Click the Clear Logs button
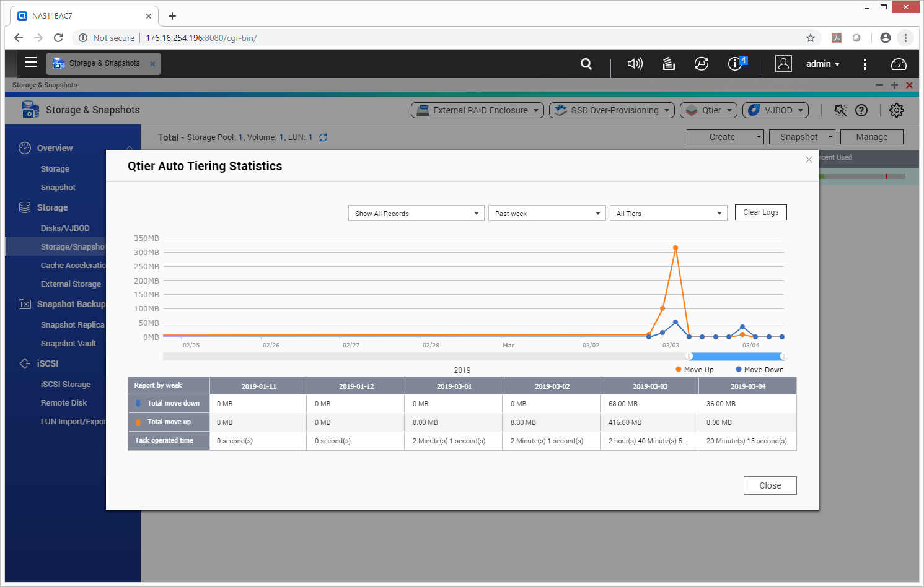Viewport: 924px width, 587px height. [x=761, y=212]
